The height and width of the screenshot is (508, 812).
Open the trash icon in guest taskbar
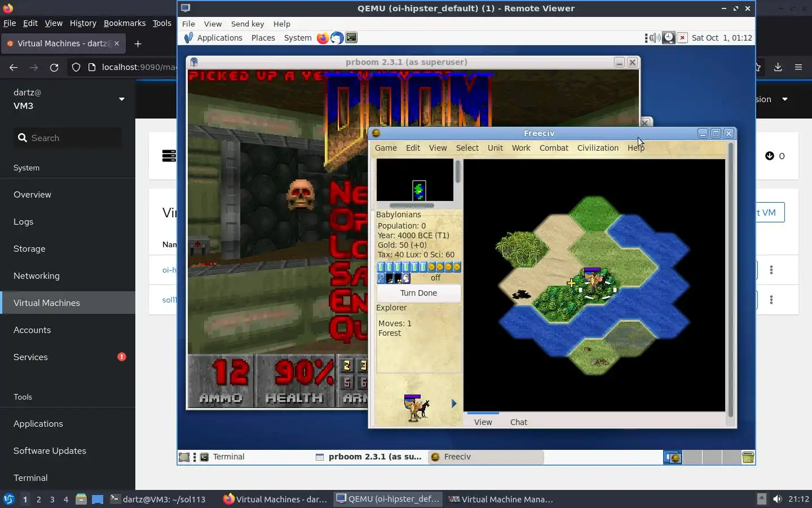[748, 457]
